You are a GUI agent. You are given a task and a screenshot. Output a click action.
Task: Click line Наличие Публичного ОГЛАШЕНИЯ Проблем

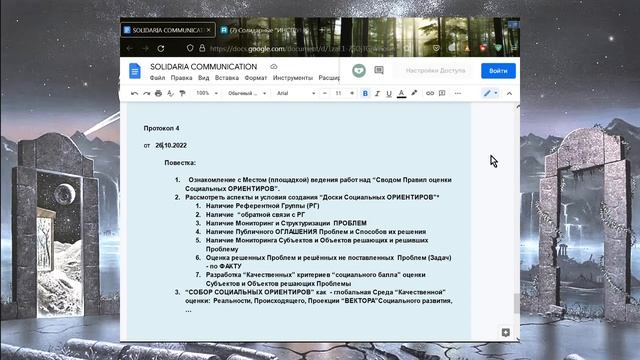(316, 232)
